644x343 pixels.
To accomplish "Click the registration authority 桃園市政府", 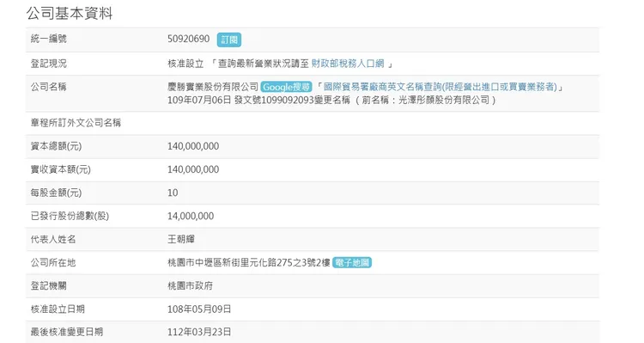I will [190, 285].
